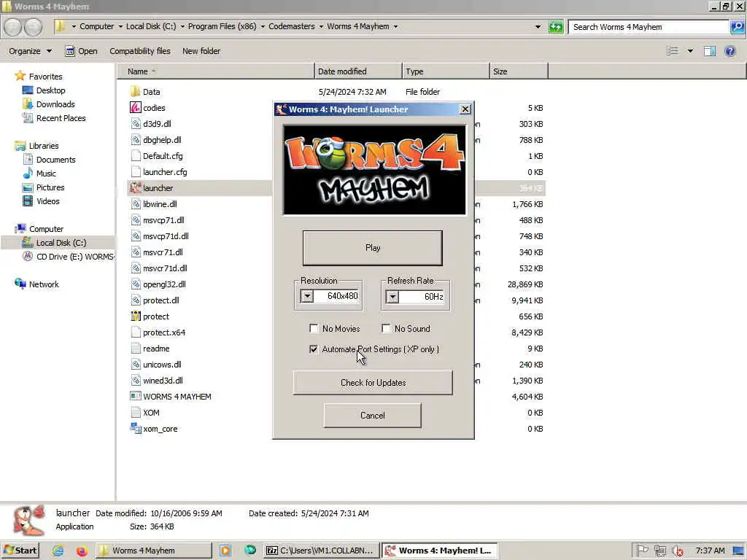747x560 pixels.
Task: Click Compatibility files in the toolbar
Action: click(139, 51)
